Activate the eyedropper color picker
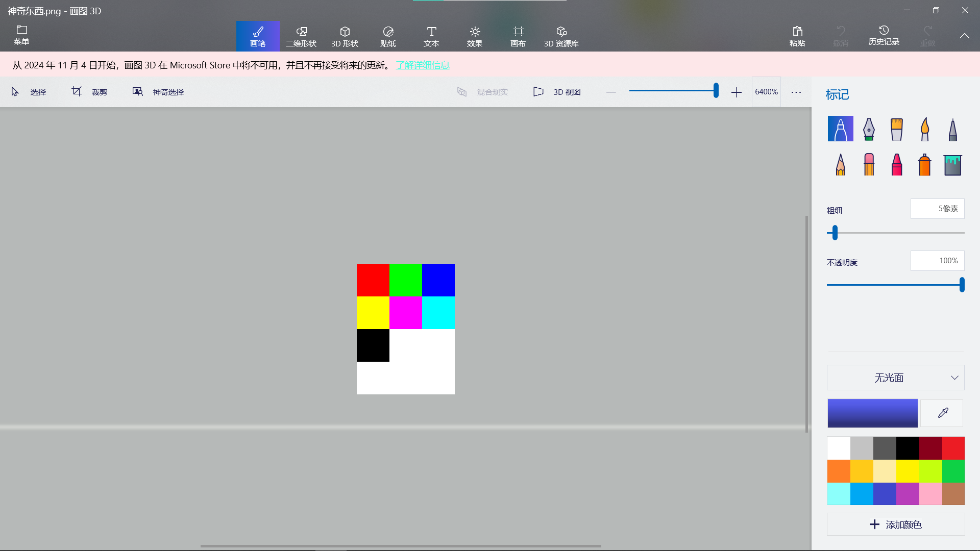Image resolution: width=980 pixels, height=551 pixels. [x=943, y=413]
